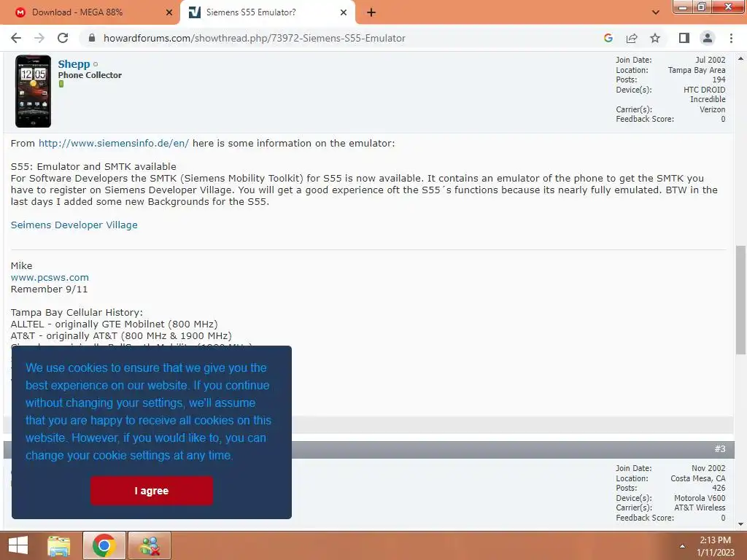Click 'Verizon' carrier value
The height and width of the screenshot is (560, 747).
tap(712, 109)
